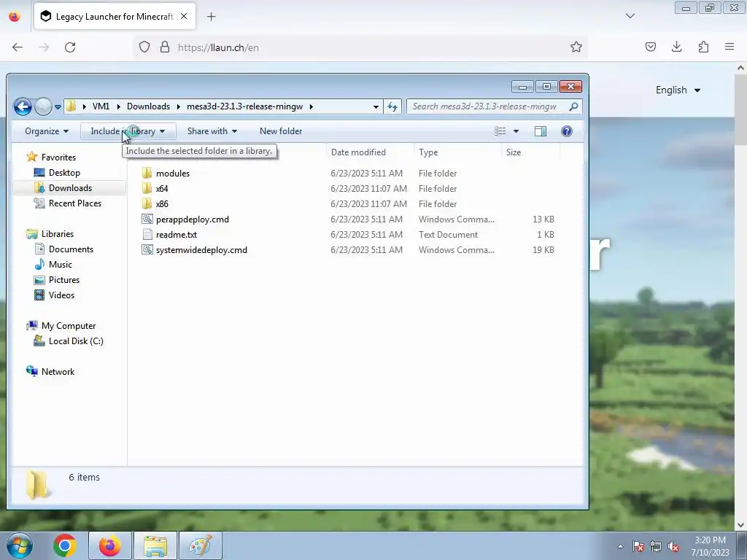
Task: Go back in the Firefox browser
Action: [x=18, y=47]
